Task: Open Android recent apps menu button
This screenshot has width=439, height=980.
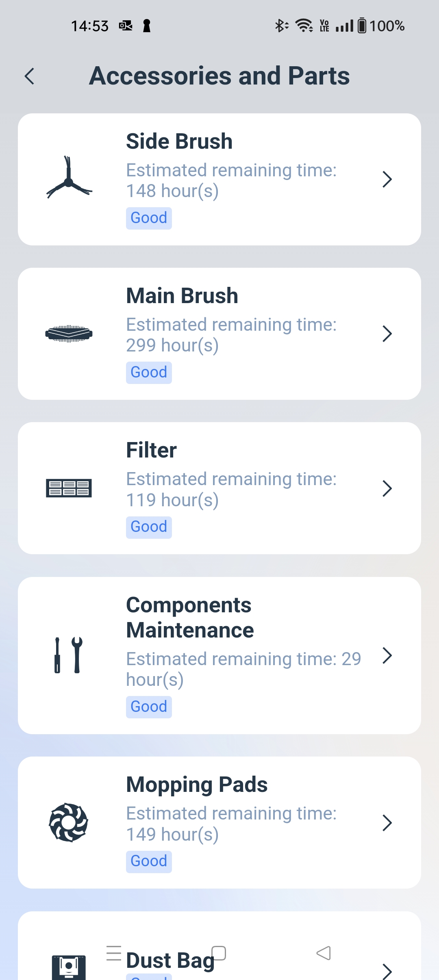Action: [114, 953]
